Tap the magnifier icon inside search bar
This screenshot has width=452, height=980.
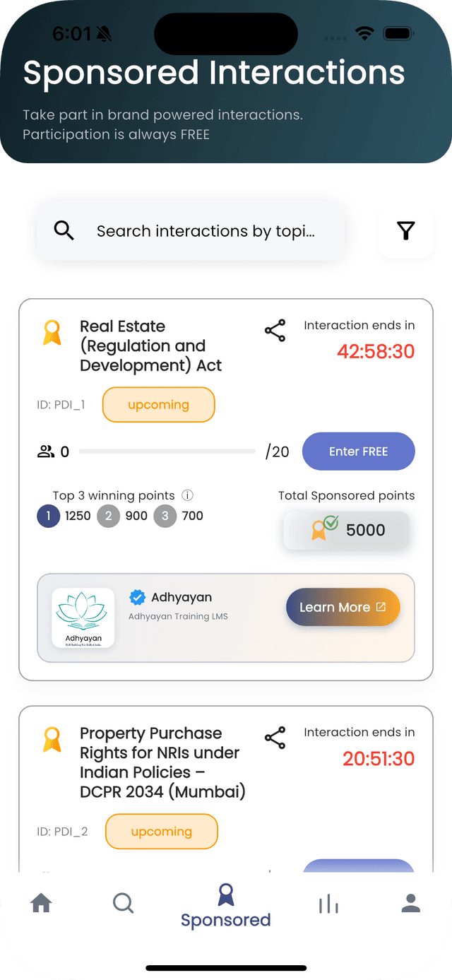point(64,230)
